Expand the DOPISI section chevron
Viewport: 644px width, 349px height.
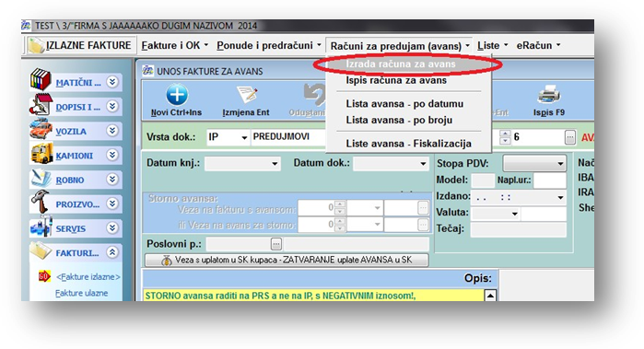112,106
